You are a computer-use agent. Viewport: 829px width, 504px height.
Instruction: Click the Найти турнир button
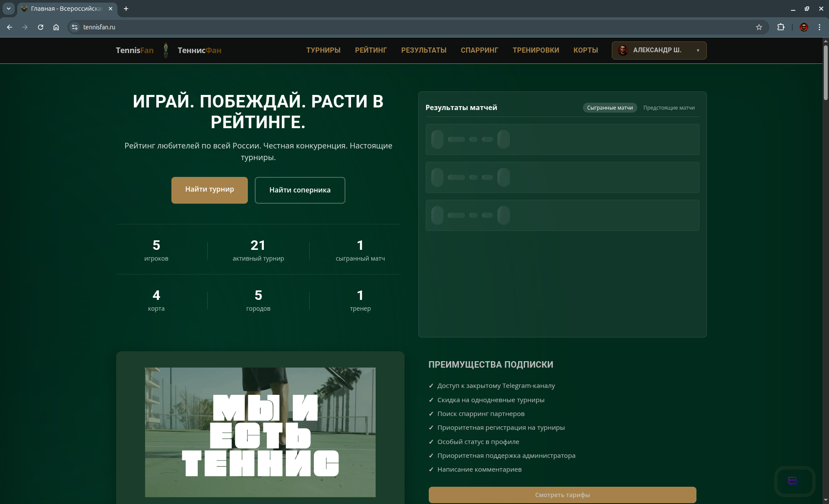pyautogui.click(x=209, y=190)
